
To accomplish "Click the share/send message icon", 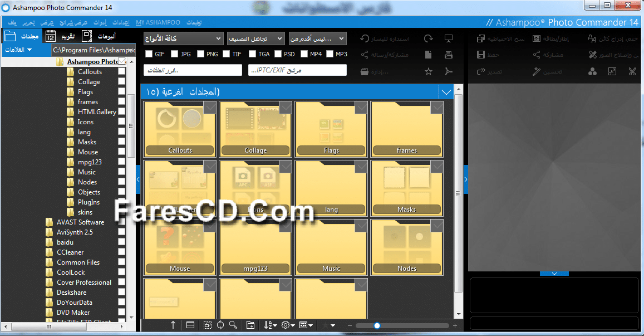I will point(365,54).
